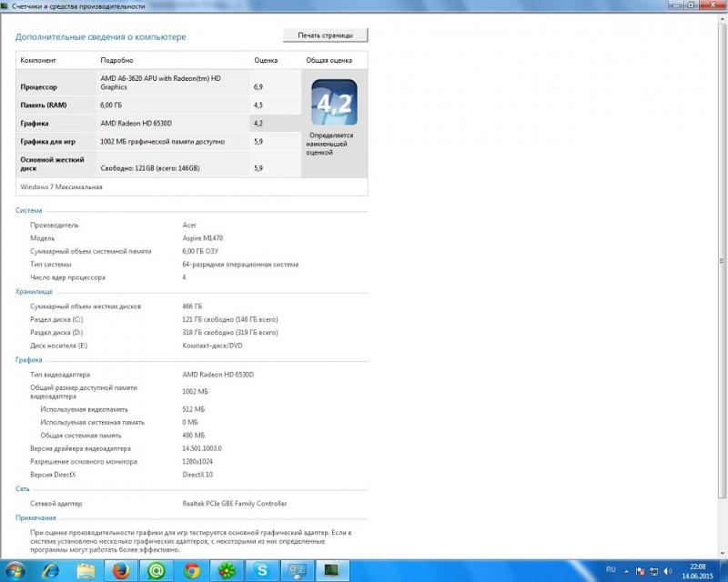Open ICQ green flower icon in taskbar

point(227,571)
